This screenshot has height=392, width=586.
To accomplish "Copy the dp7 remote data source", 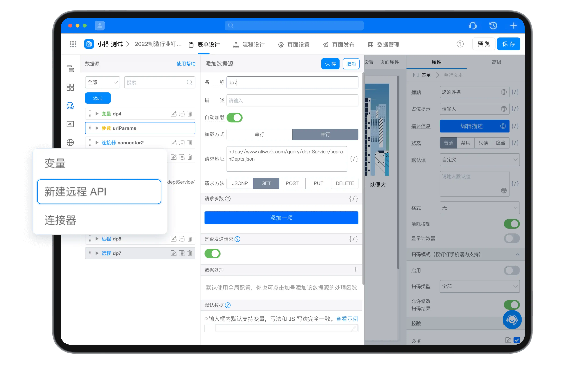I will [182, 253].
